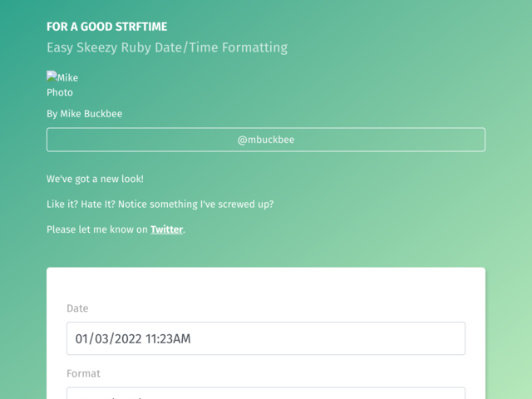Click the partially visible Format input field
Viewport: 532px width, 399px height.
coord(266,393)
